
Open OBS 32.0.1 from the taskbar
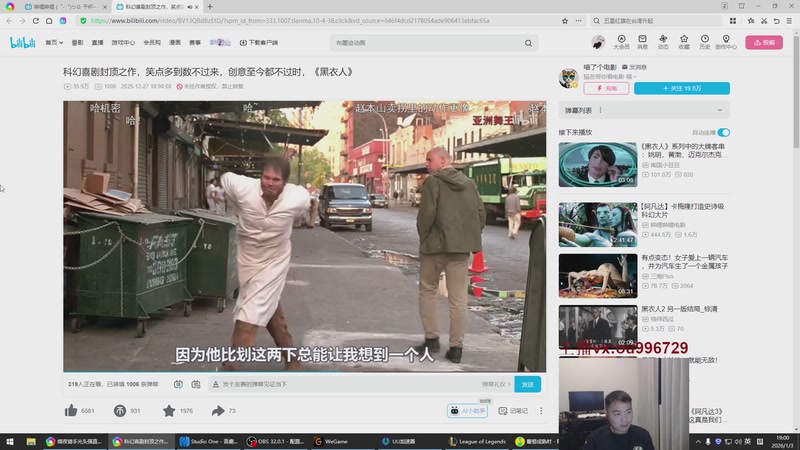[x=274, y=442]
